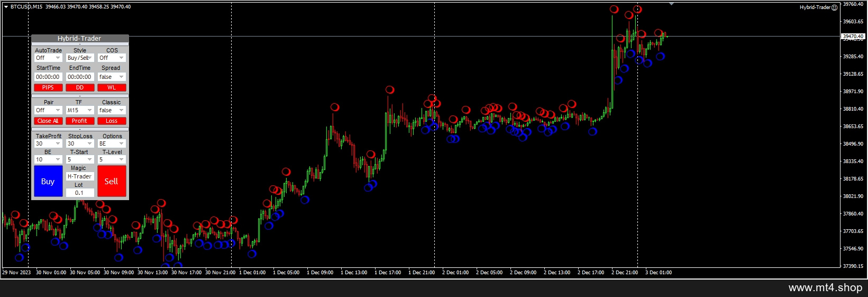Click the blue Buy button
The height and width of the screenshot is (297, 868).
coord(48,181)
